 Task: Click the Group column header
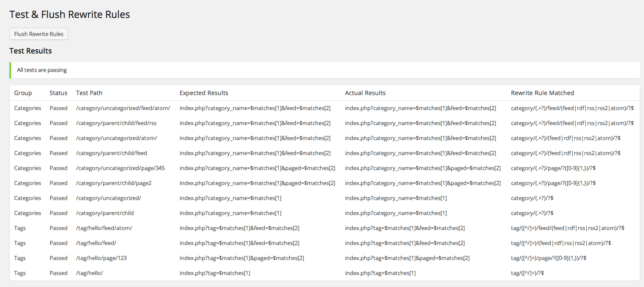click(x=23, y=93)
